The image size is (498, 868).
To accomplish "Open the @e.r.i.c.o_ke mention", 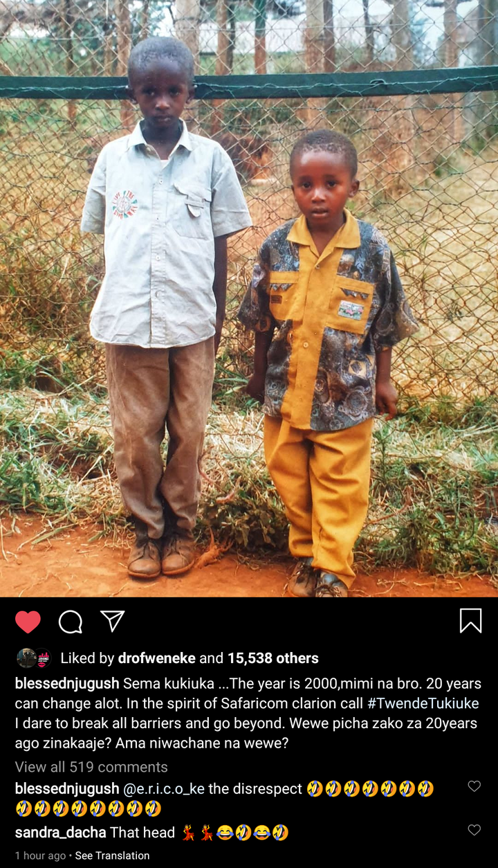I will pos(164,788).
